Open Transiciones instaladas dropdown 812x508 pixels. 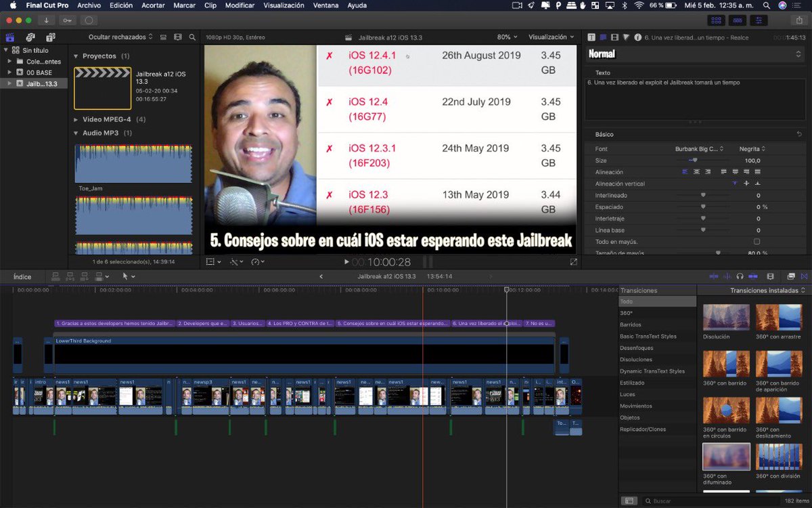tap(767, 291)
